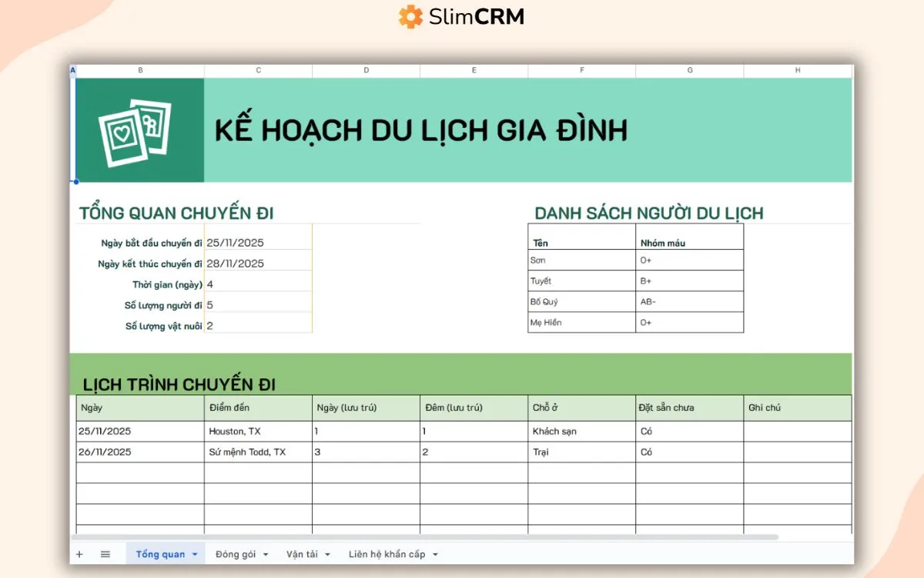Select the Sứ mệnh Todd, TX destination cell
The width and height of the screenshot is (924, 578).
pos(258,452)
